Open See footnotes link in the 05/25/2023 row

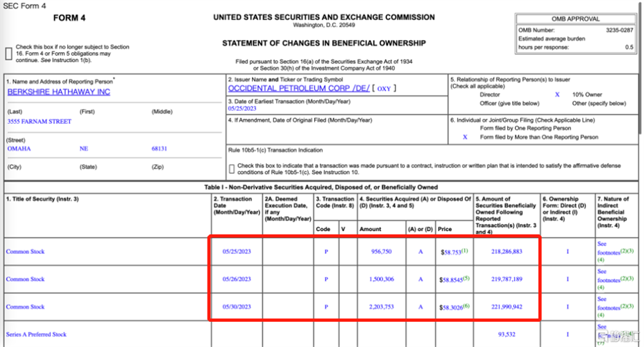pyautogui.click(x=609, y=248)
